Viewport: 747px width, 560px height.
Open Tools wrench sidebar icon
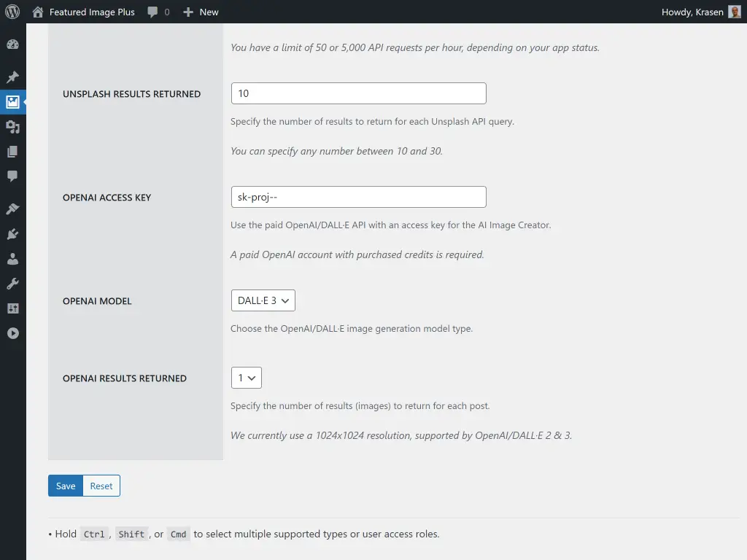tap(13, 284)
